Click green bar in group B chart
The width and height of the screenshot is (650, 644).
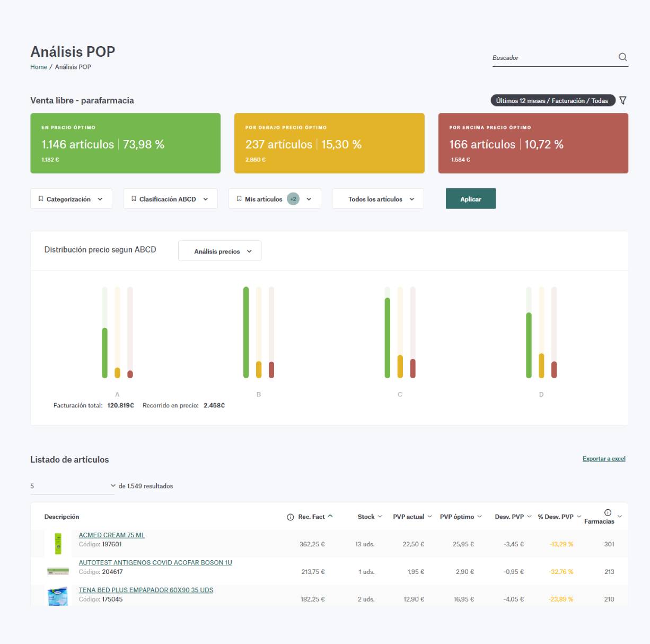pyautogui.click(x=246, y=333)
